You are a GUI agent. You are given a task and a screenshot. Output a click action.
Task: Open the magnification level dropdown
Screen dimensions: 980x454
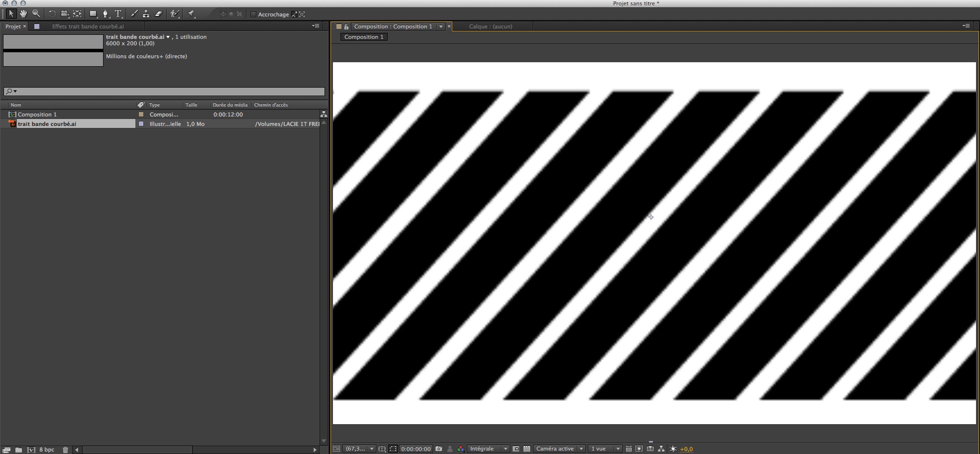click(x=372, y=449)
